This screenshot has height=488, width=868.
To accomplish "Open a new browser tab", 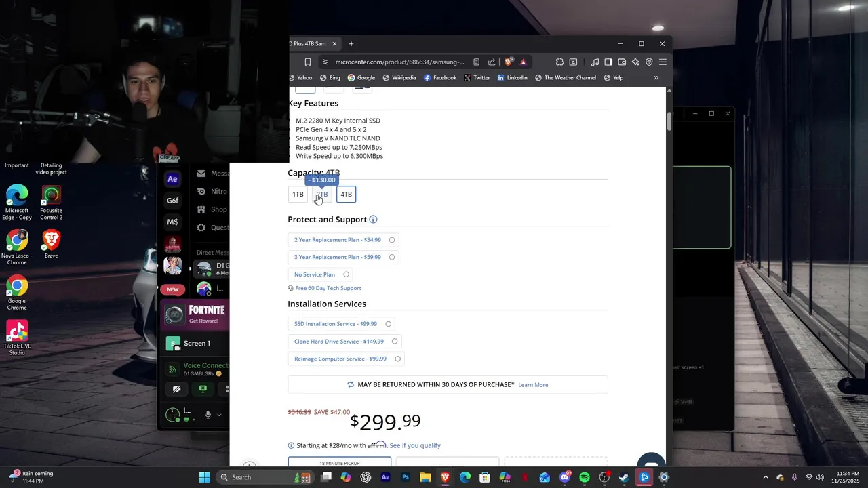I will [x=351, y=44].
